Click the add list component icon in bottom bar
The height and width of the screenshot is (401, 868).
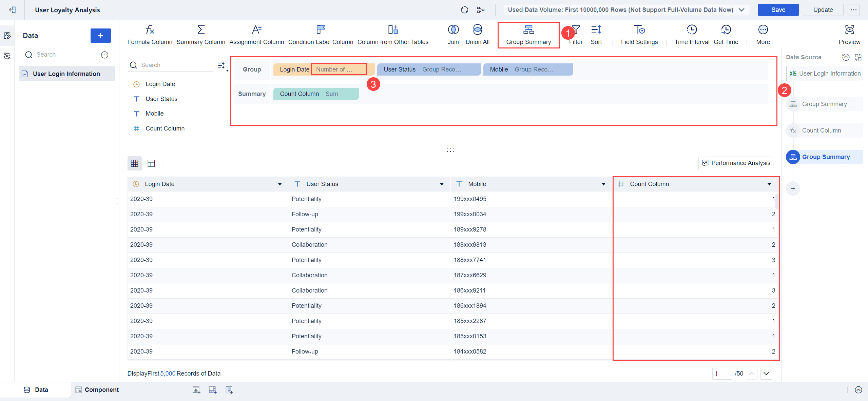tap(229, 390)
